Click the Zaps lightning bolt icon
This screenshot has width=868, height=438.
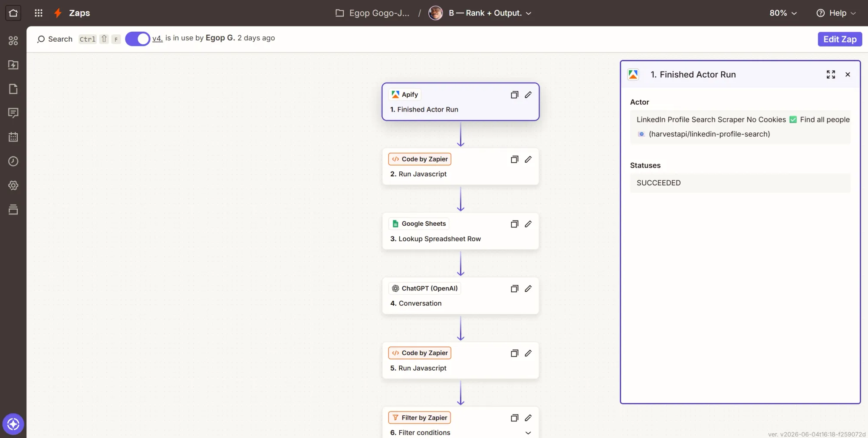58,13
